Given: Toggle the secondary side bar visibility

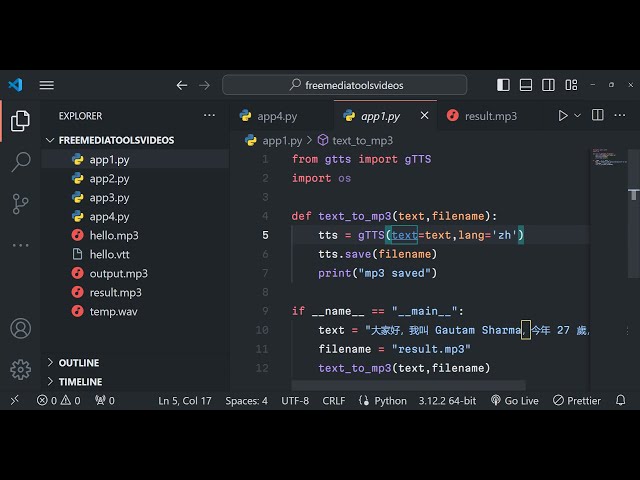Looking at the screenshot, I should 547,85.
